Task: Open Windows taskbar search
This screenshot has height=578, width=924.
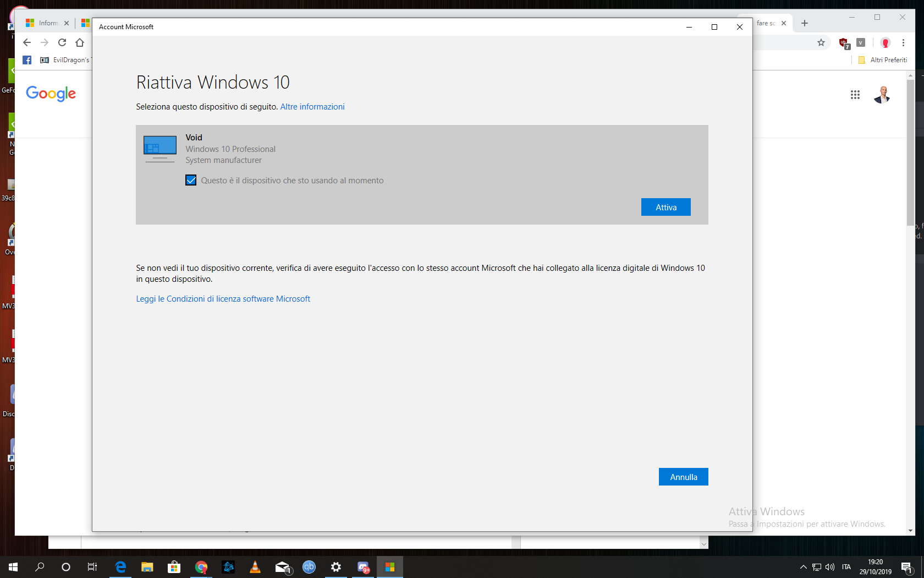Action: [x=40, y=567]
